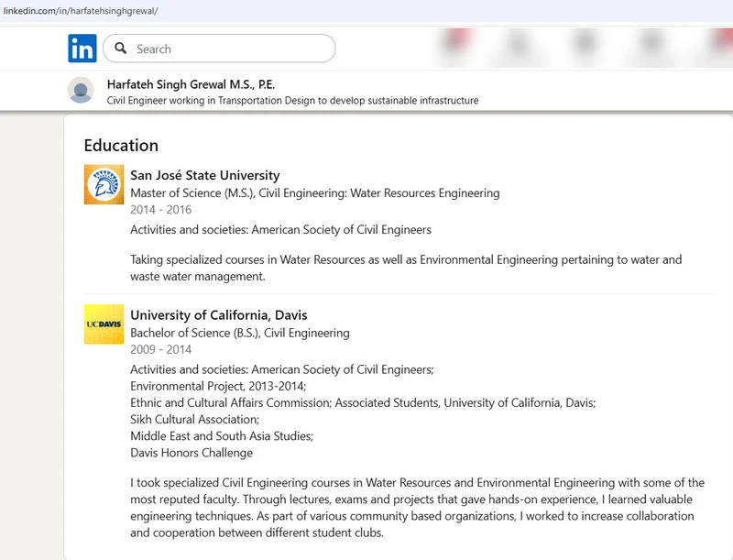Image resolution: width=733 pixels, height=560 pixels.
Task: Click the Civil Engineer headline text
Action: 292,100
